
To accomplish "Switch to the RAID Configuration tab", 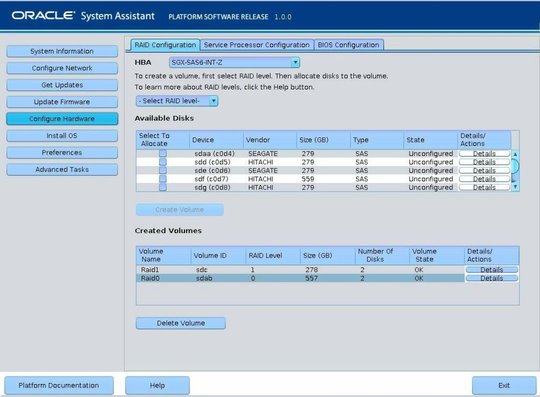I will click(x=165, y=45).
